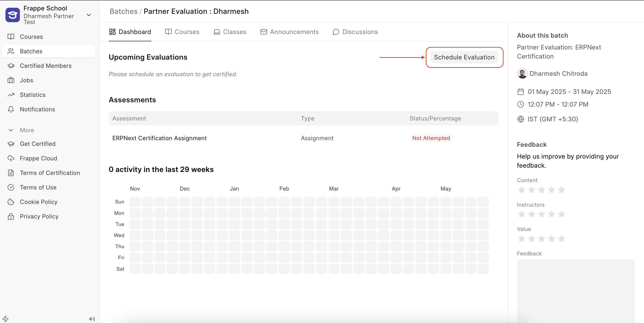The height and width of the screenshot is (323, 644).
Task: Rate Value four stars
Action: pyautogui.click(x=552, y=239)
